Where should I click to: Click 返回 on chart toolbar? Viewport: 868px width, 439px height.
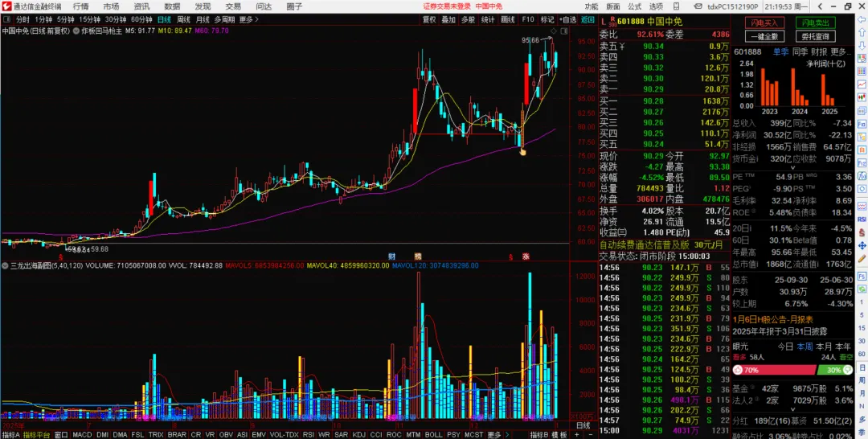(x=588, y=19)
